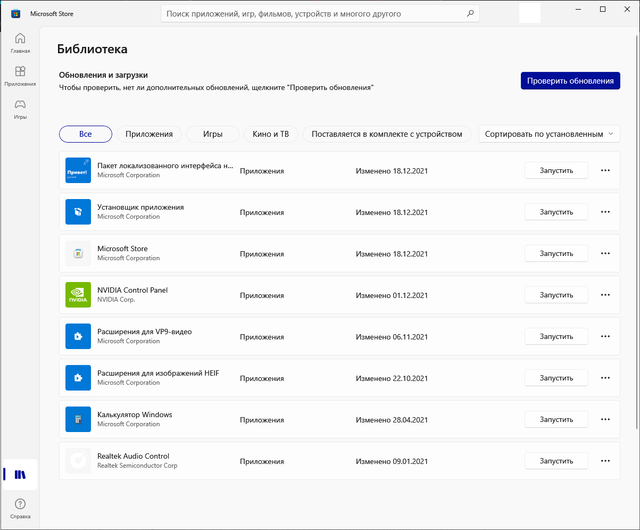Click the Проверить обновления button

coord(570,80)
